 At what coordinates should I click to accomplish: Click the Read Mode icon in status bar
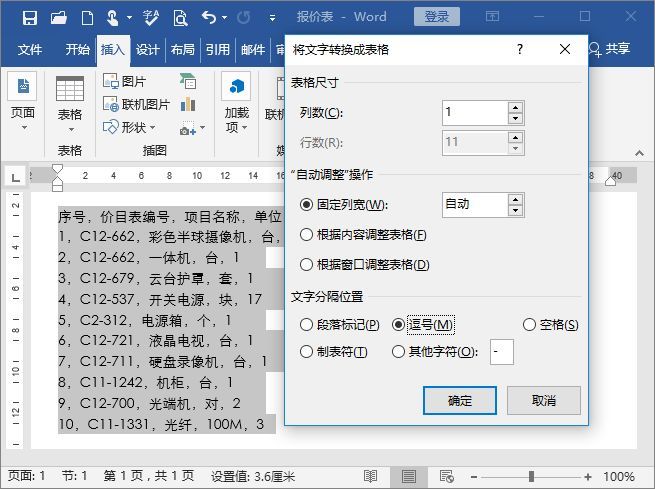click(x=371, y=476)
